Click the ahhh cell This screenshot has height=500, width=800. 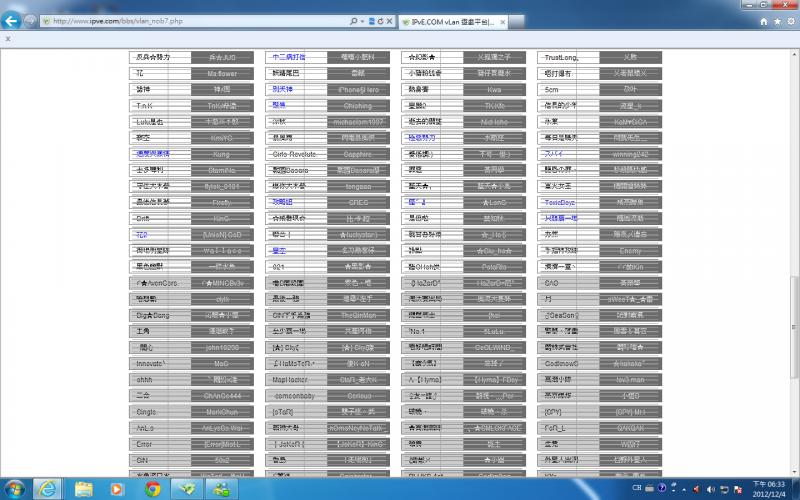(160, 380)
